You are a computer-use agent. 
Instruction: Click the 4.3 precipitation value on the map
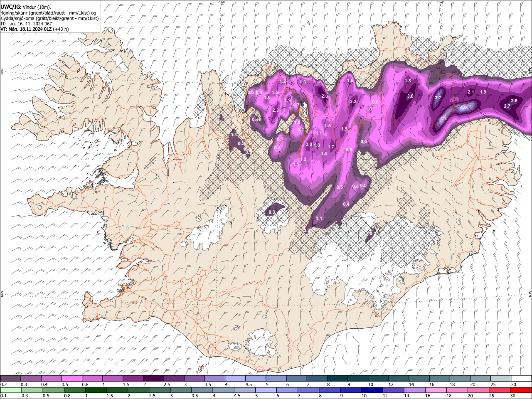[x=443, y=118]
